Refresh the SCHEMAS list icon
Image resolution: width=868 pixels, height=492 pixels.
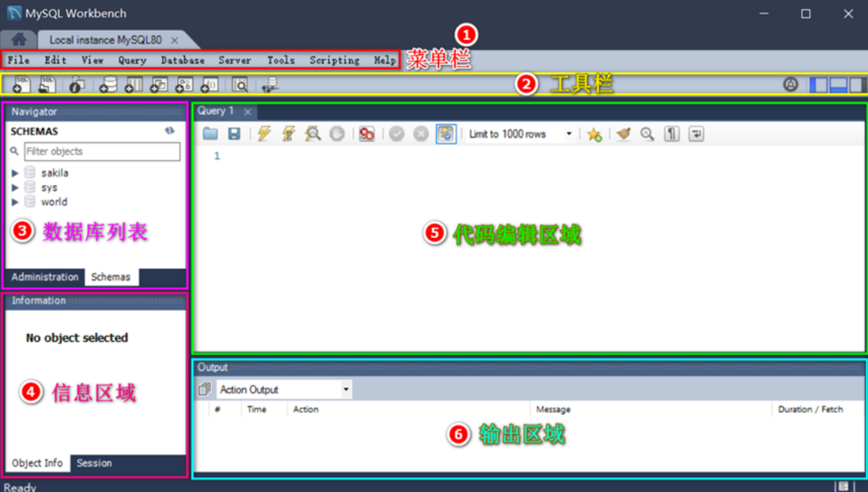click(169, 131)
